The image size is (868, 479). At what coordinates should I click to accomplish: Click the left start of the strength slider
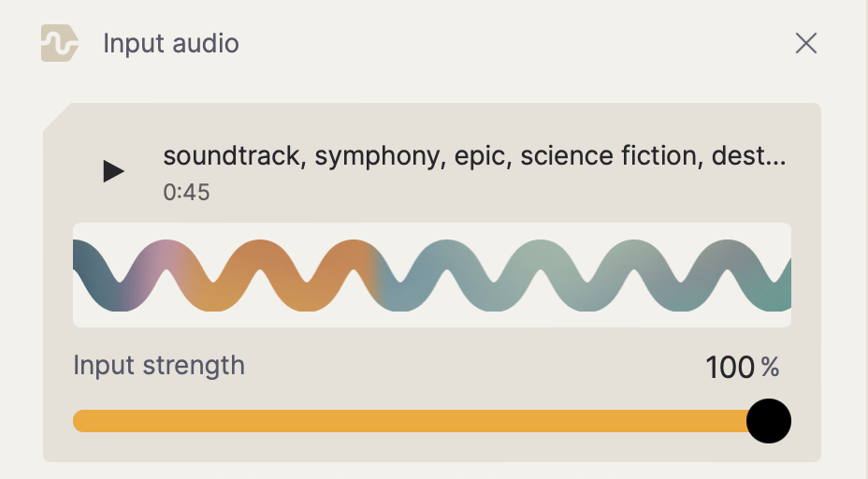[x=79, y=421]
